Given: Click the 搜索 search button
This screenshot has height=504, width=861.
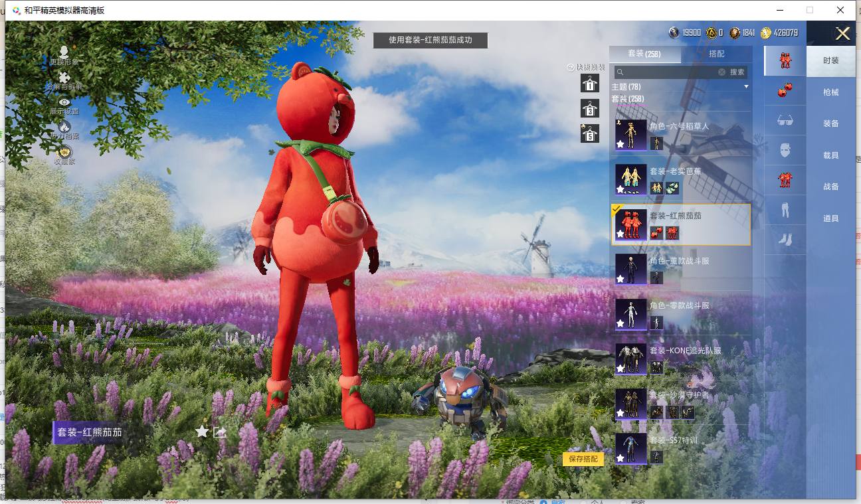Looking at the screenshot, I should tap(737, 72).
